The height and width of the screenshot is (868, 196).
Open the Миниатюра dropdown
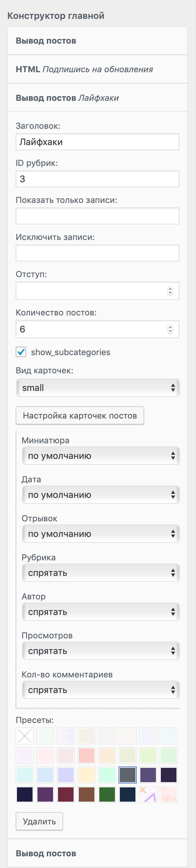[100, 456]
